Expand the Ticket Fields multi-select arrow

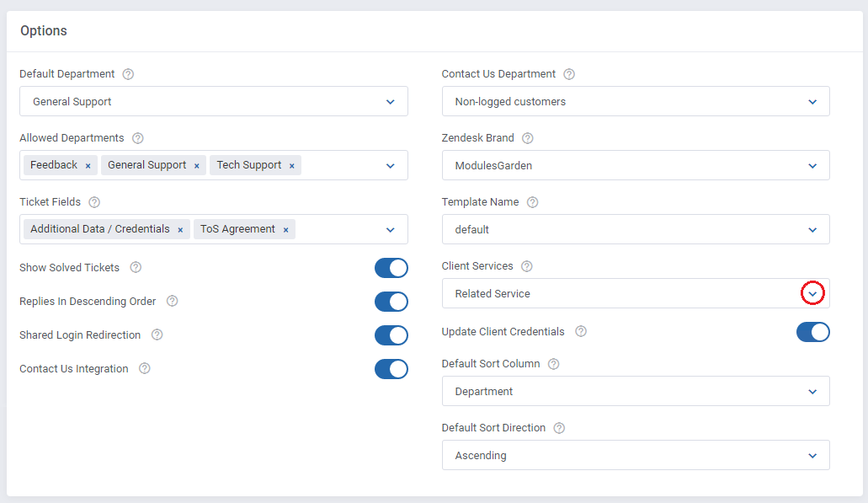[x=391, y=230]
